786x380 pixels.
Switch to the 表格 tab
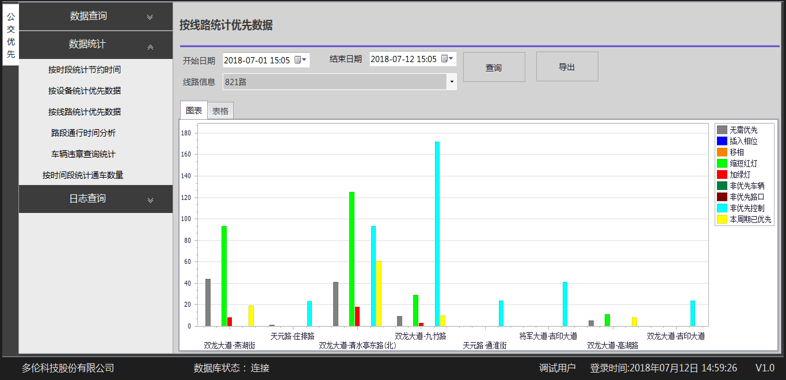pyautogui.click(x=220, y=111)
